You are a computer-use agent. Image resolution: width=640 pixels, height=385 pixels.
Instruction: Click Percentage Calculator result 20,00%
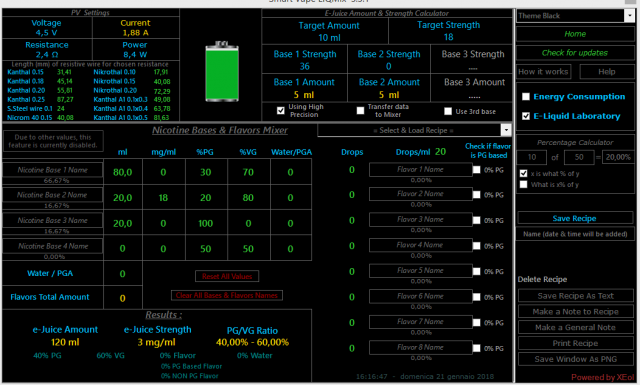[x=618, y=157]
